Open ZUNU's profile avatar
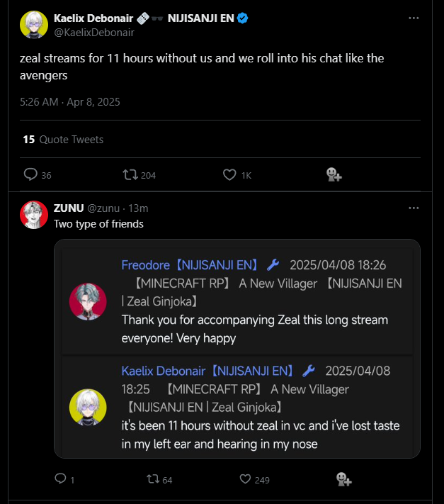This screenshot has width=444, height=504. (34, 215)
